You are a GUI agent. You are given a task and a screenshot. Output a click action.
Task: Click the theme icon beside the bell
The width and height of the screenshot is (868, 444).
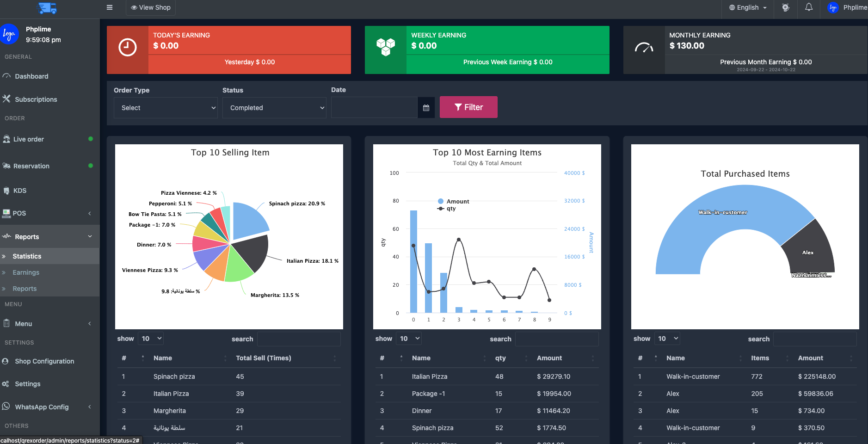[785, 7]
